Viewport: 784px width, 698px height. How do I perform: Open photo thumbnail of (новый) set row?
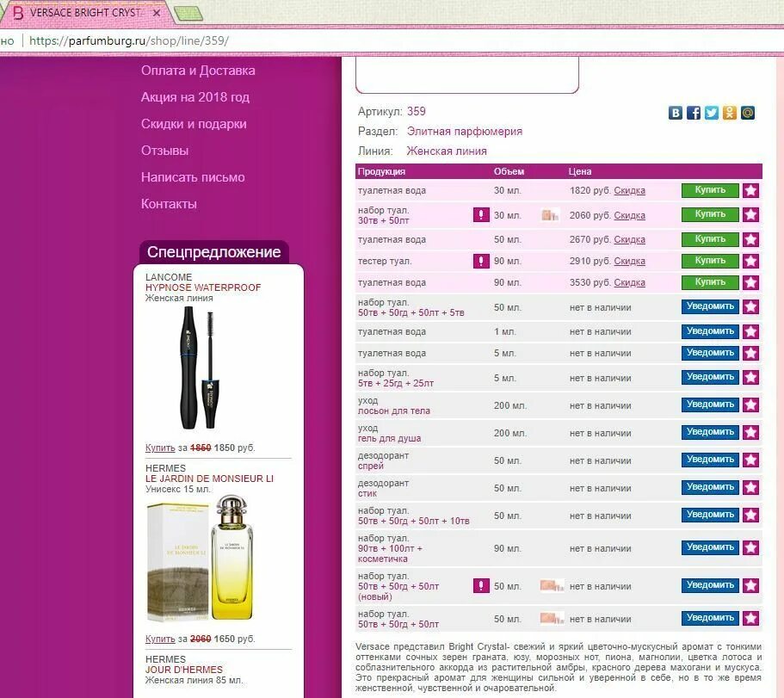click(x=552, y=585)
